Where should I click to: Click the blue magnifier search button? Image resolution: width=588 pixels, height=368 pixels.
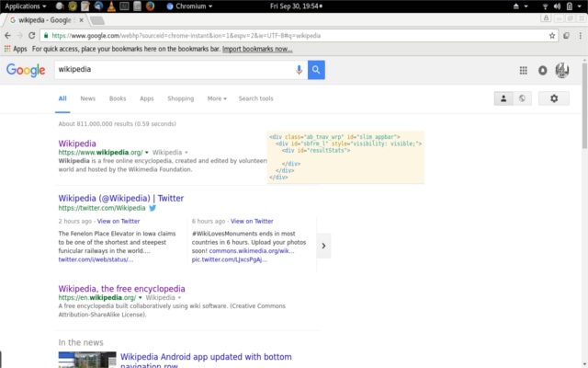316,70
